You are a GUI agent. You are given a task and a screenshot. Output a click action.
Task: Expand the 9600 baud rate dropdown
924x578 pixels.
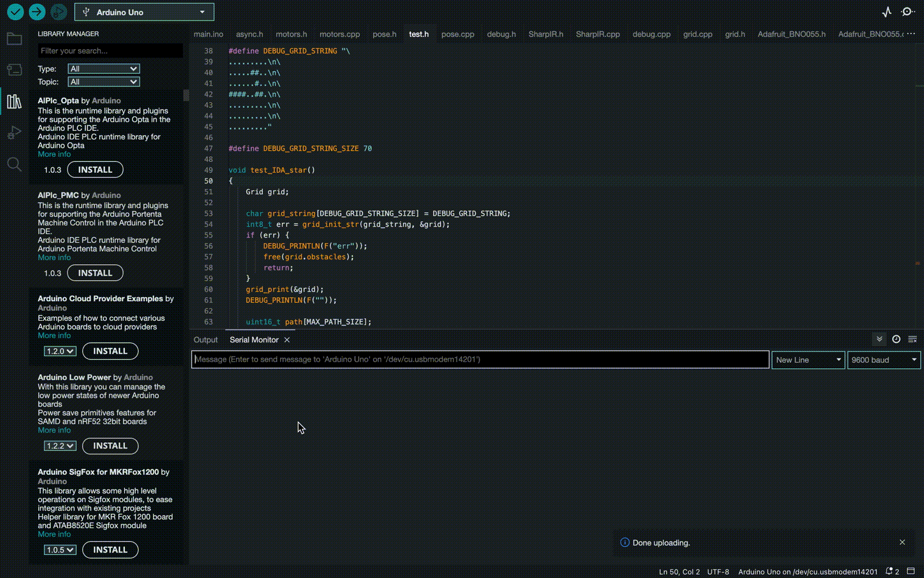[883, 360]
